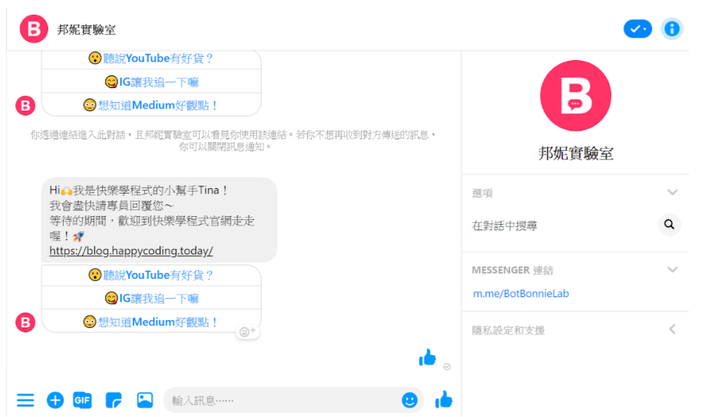This screenshot has height=417, width=720.
Task: Collapse the MESSENGER 連結 section chevron
Action: point(672,270)
